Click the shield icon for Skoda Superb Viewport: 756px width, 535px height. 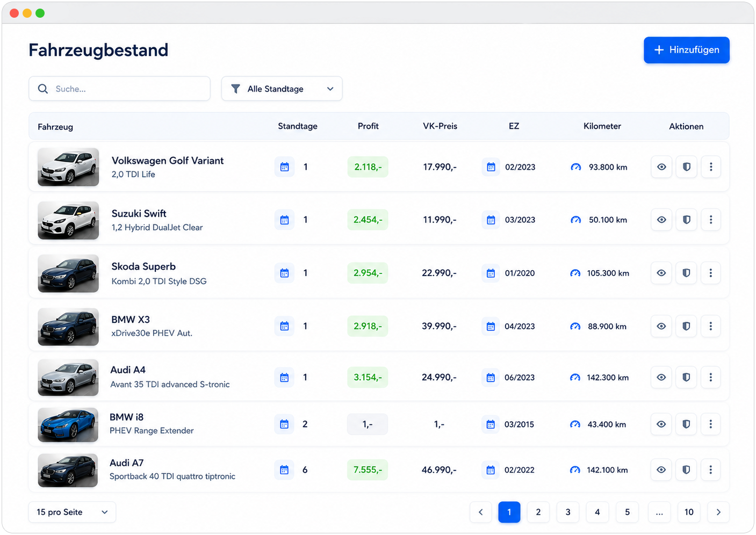tap(686, 273)
